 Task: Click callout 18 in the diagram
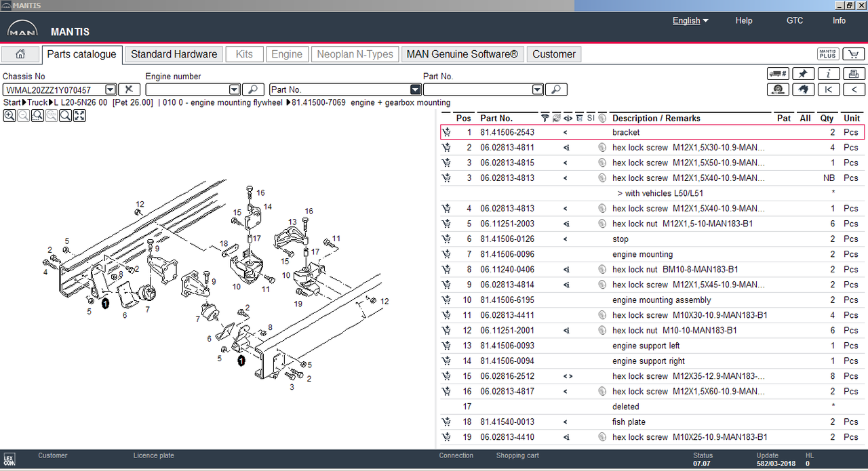(x=224, y=243)
